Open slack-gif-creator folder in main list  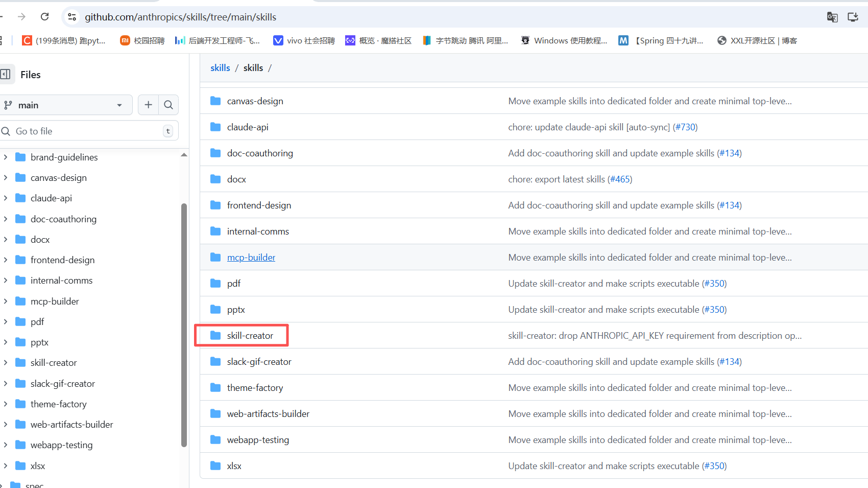[x=259, y=361]
